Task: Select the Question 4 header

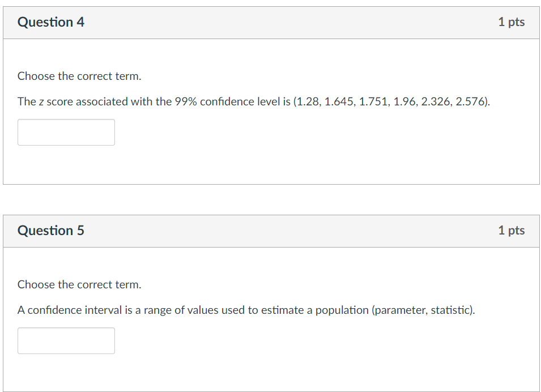Action: point(51,22)
